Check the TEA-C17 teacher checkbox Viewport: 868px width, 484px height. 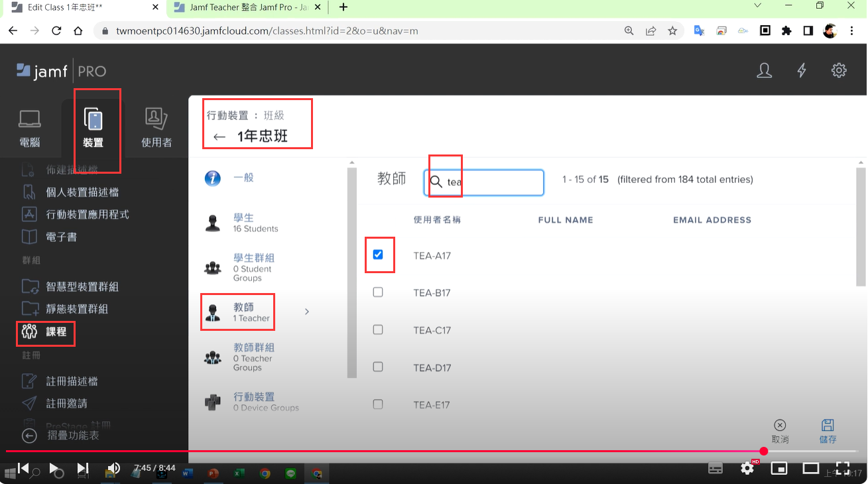click(378, 330)
